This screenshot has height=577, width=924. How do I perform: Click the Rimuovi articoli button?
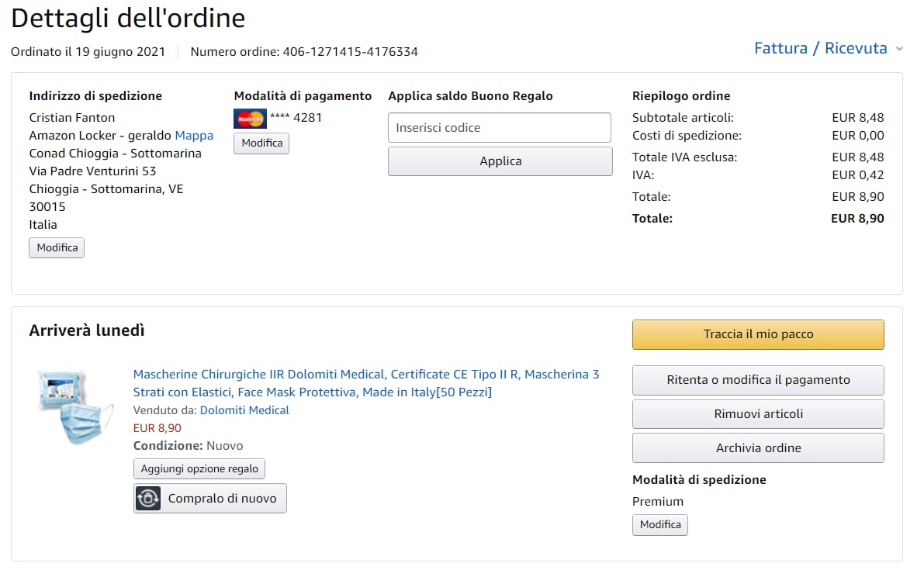coord(758,414)
